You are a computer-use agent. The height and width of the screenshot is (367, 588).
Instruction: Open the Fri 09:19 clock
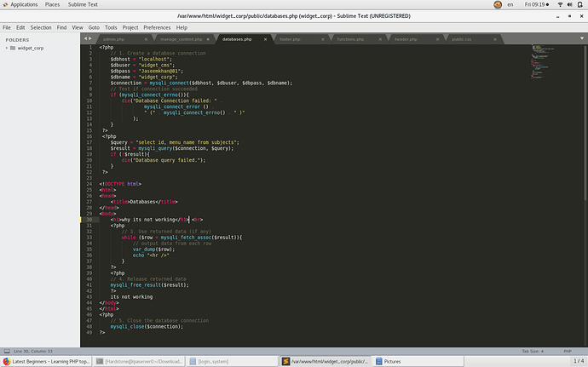tap(537, 4)
